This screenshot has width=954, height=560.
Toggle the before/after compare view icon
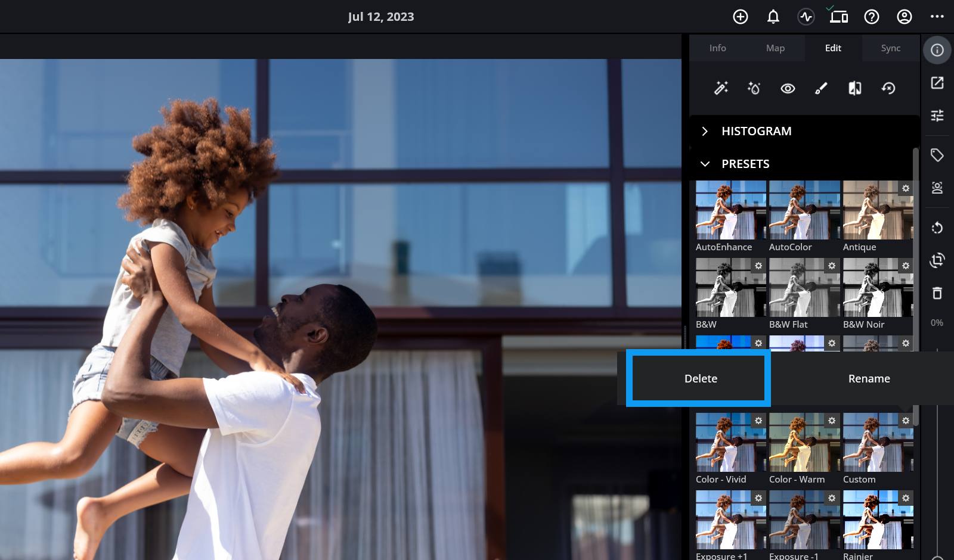tap(855, 88)
